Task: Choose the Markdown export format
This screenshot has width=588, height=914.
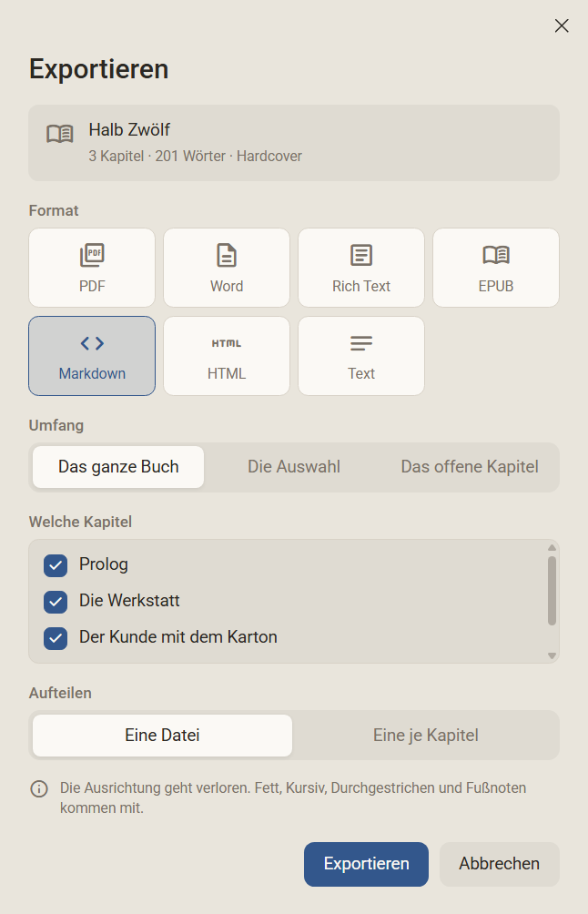Action: pyautogui.click(x=92, y=356)
